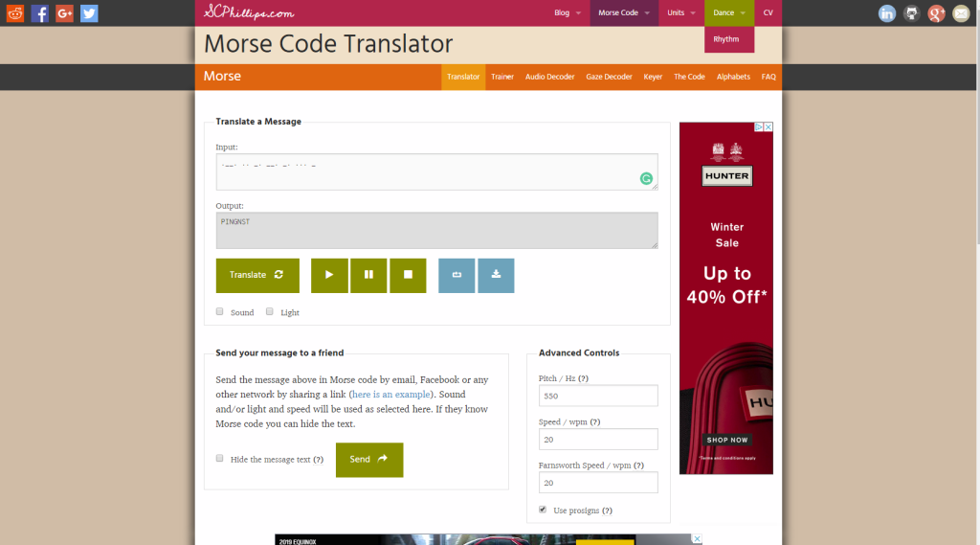Expand the Blog dropdown menu
Screen dimensions: 980x545
(x=568, y=13)
